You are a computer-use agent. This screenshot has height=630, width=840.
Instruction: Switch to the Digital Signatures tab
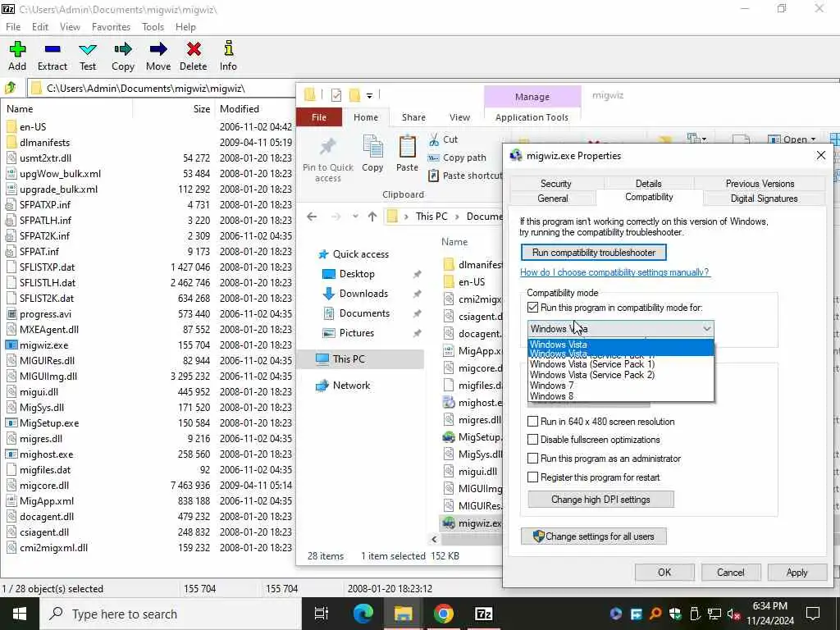[x=764, y=199]
